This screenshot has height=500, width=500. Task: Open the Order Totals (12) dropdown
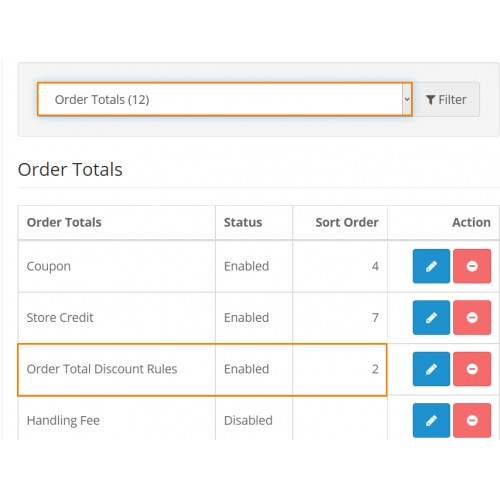(225, 99)
